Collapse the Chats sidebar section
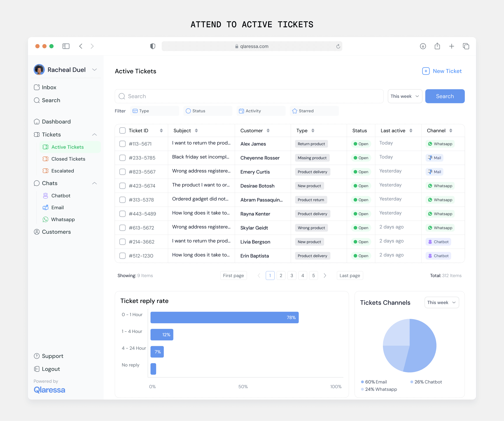Viewport: 504px width, 421px height. pyautogui.click(x=94, y=183)
